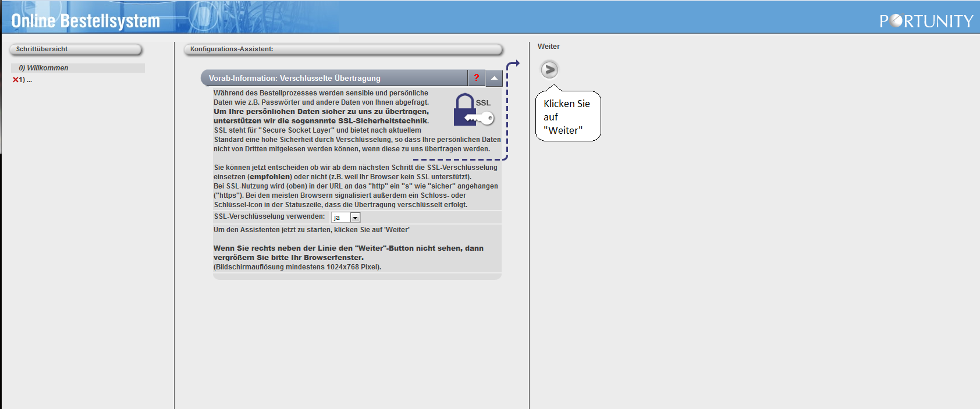The image size is (980, 409).
Task: Open the SSL-Verschlüsselung dropdown arrow
Action: click(355, 218)
